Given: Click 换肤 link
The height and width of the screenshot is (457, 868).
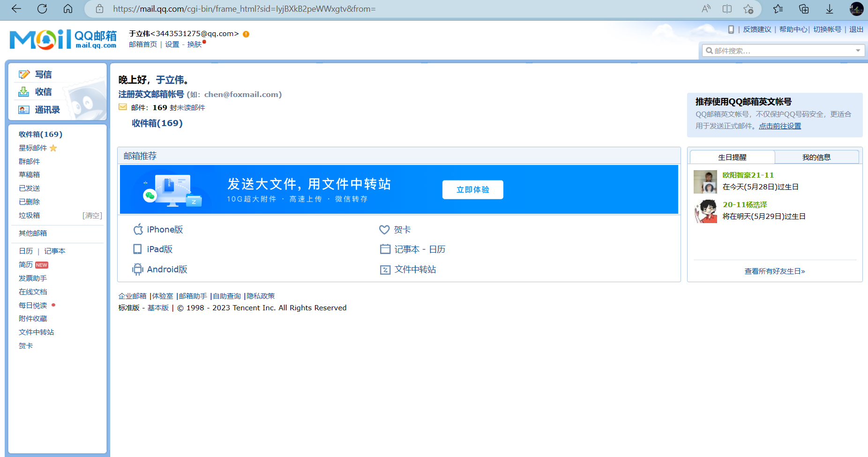Looking at the screenshot, I should click(195, 45).
